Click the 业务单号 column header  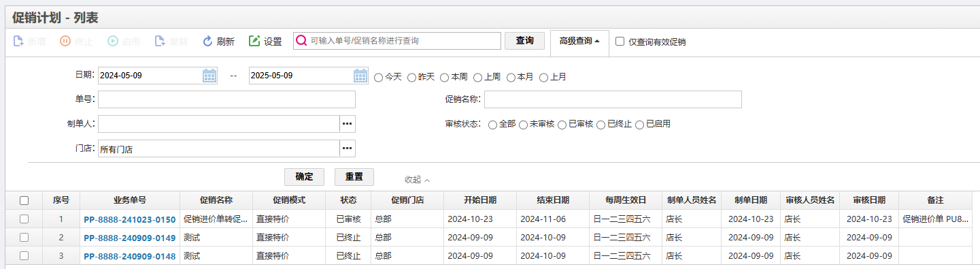click(130, 200)
